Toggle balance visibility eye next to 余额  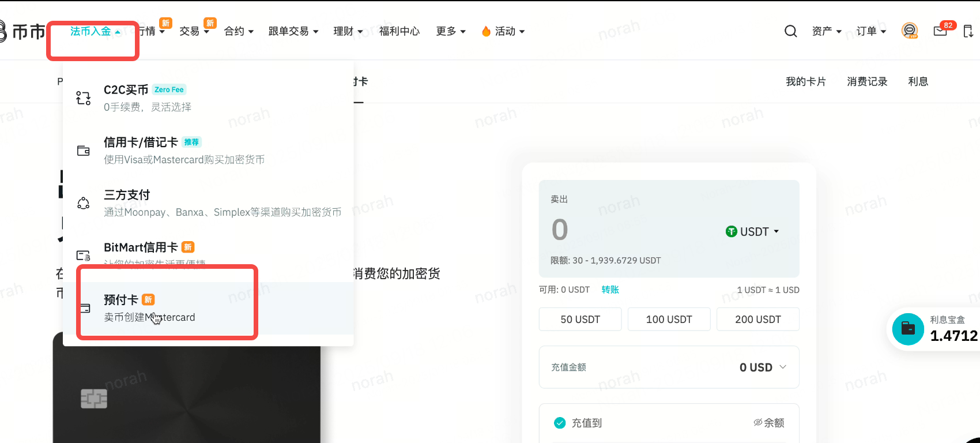pos(758,423)
